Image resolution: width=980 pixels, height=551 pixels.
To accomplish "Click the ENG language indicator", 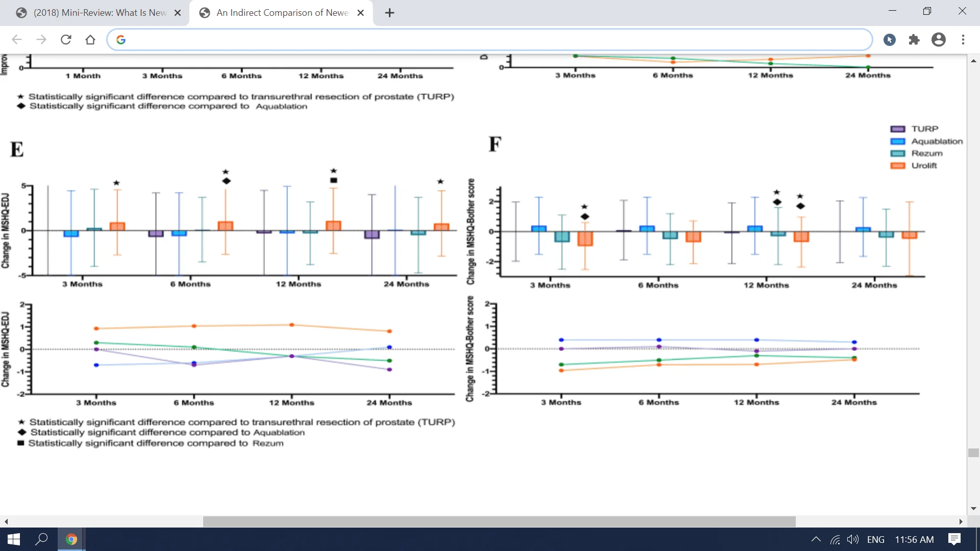I will click(x=876, y=539).
